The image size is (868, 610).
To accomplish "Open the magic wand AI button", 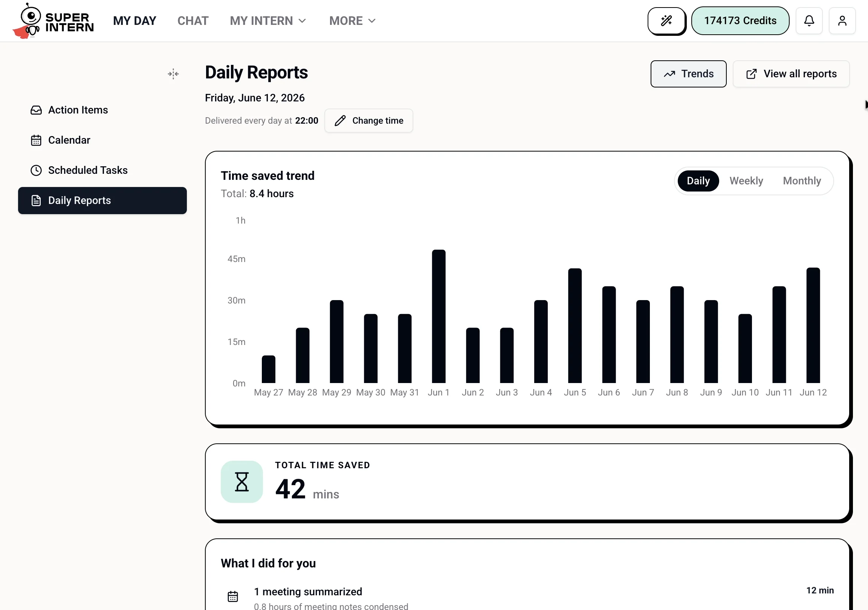I will [x=666, y=21].
